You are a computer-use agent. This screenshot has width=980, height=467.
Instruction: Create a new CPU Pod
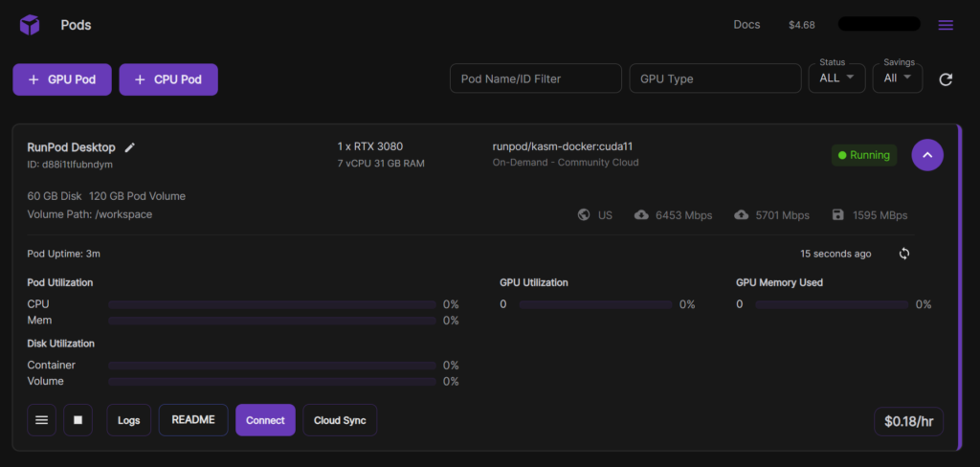(168, 79)
